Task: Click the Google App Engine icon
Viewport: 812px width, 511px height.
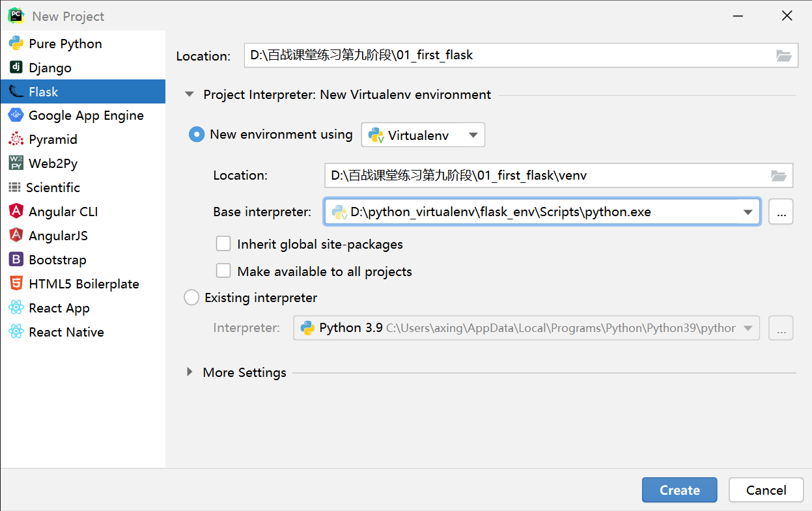Action: (x=16, y=115)
